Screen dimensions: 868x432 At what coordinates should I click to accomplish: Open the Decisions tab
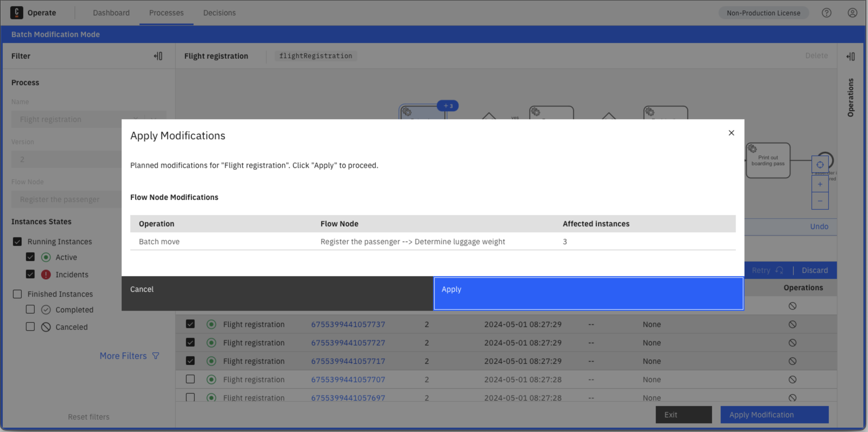click(x=219, y=13)
